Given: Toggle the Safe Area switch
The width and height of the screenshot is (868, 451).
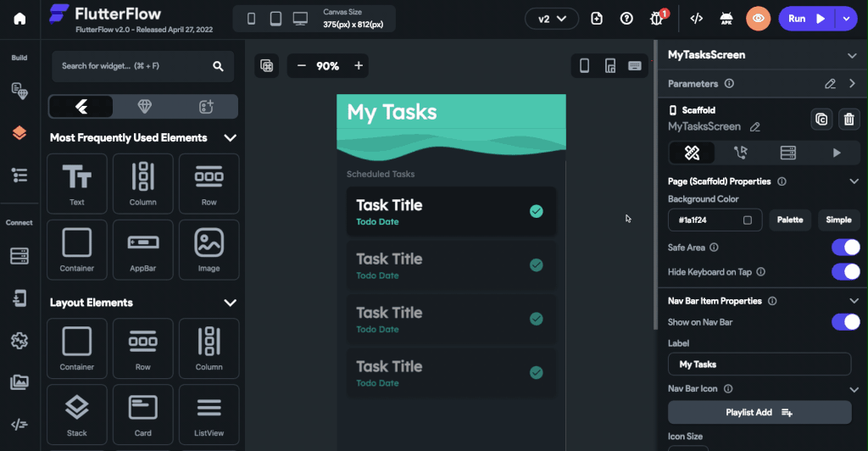Looking at the screenshot, I should 846,248.
